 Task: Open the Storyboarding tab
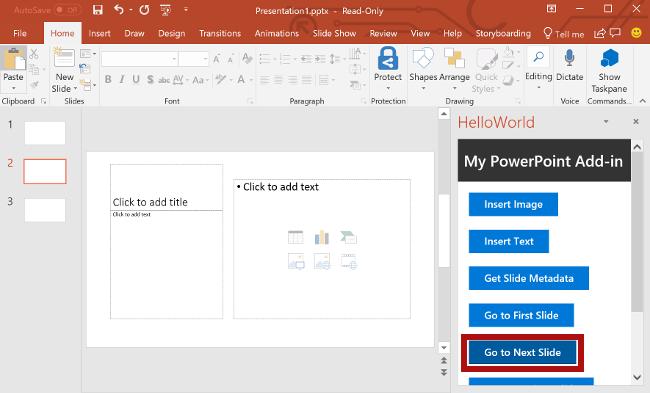[x=503, y=33]
